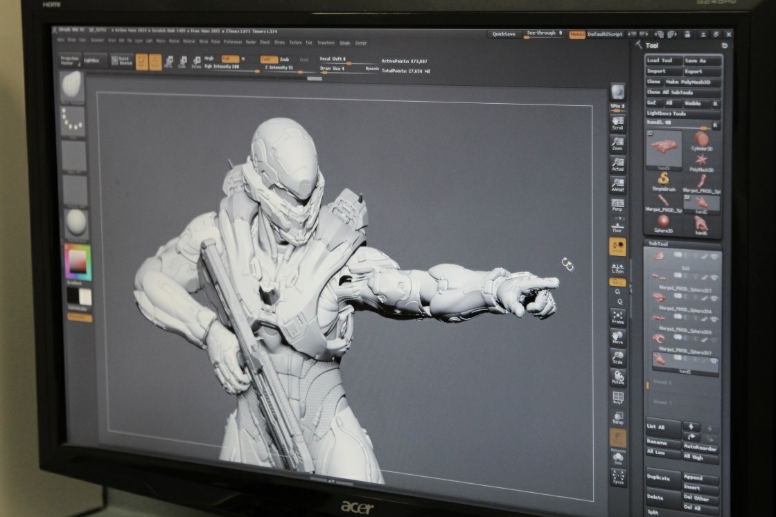This screenshot has height=517, width=776.
Task: Click Make PolyMesh3D button
Action: (691, 82)
